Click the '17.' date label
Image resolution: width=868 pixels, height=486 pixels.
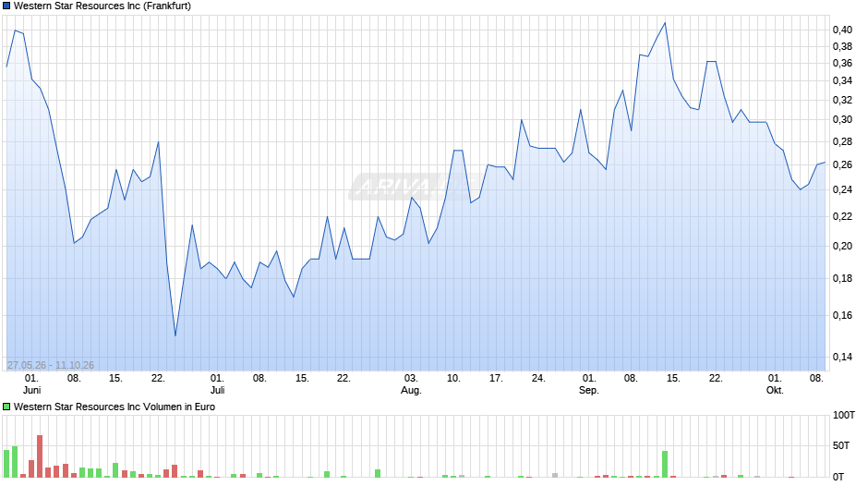(x=496, y=378)
